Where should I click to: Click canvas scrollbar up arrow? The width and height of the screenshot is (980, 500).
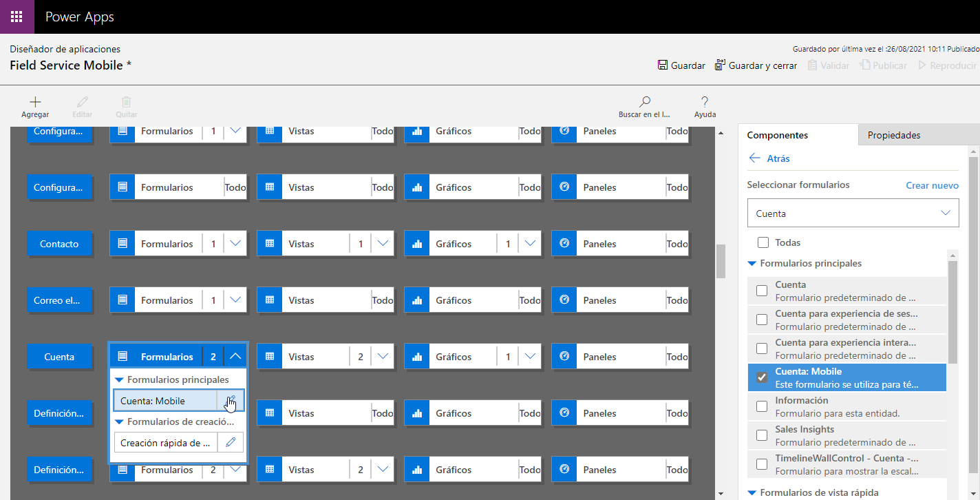tap(721, 132)
